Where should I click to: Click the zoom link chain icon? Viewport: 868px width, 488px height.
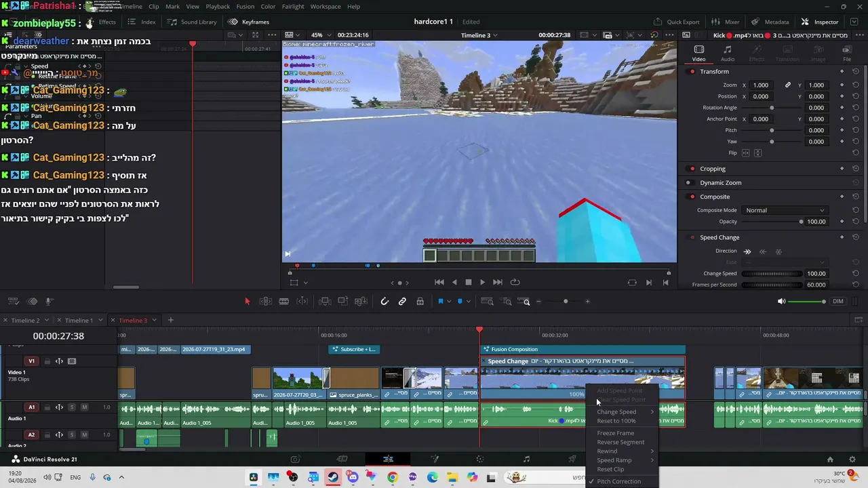coord(788,85)
